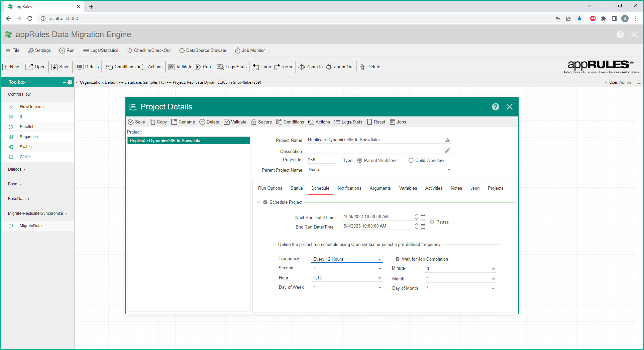This screenshot has width=644, height=350.
Task: Open the DataSource Browser menu item
Action: (x=203, y=51)
